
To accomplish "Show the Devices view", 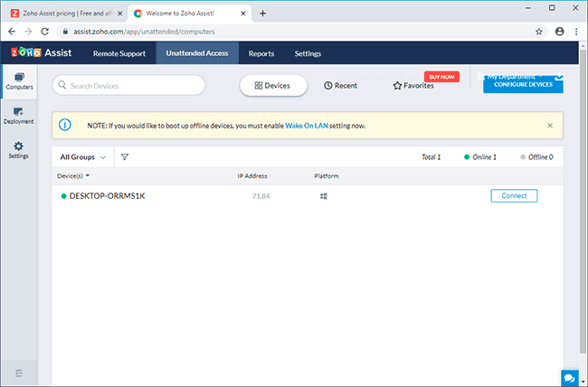I will point(273,85).
